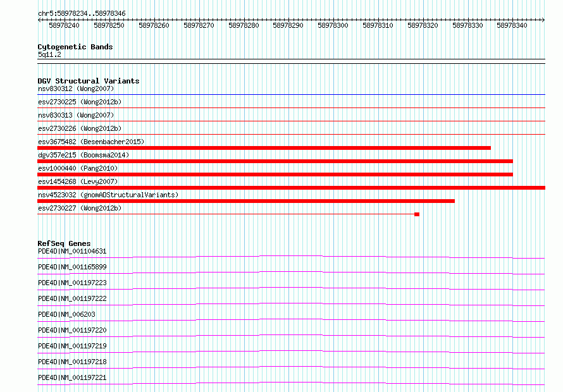This screenshot has height=392, width=563.
Task: Open variant esv2730227 (Wong2012b)
Action: coord(80,208)
